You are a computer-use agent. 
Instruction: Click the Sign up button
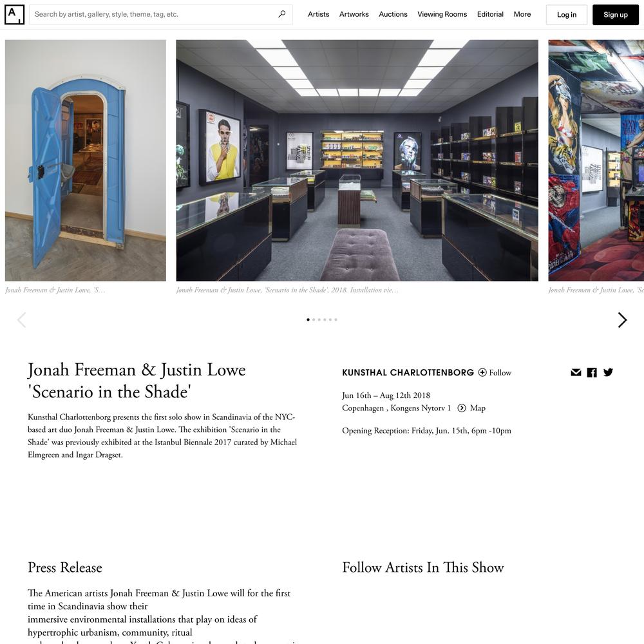[x=615, y=15]
